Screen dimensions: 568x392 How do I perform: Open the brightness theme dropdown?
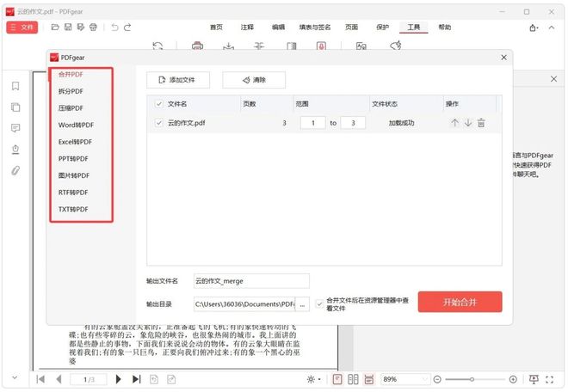[x=313, y=379]
